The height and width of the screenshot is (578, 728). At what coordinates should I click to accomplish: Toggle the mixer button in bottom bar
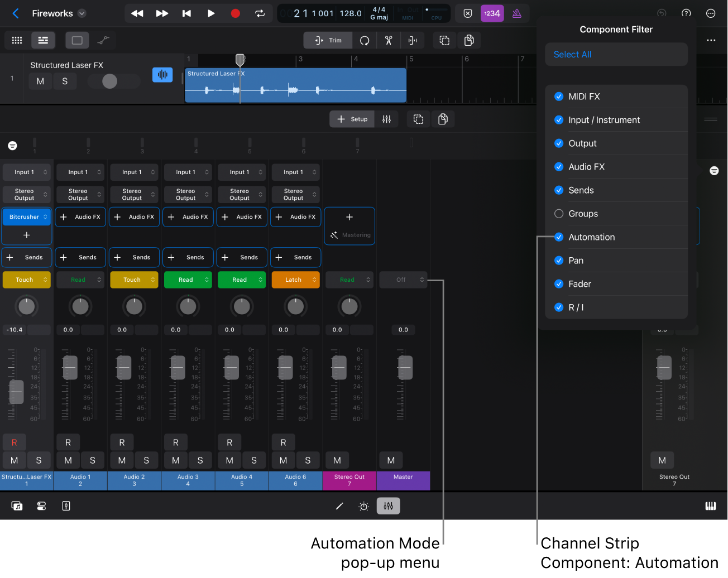(x=389, y=506)
